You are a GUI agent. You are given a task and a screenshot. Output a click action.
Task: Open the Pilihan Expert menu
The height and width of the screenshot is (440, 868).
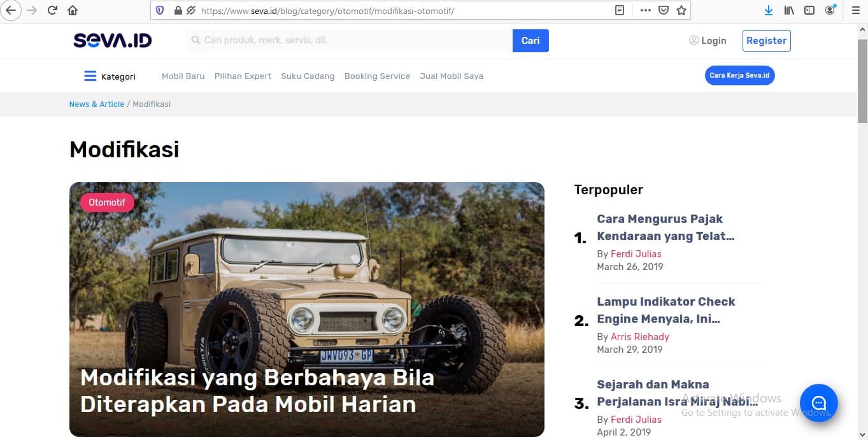pyautogui.click(x=243, y=76)
